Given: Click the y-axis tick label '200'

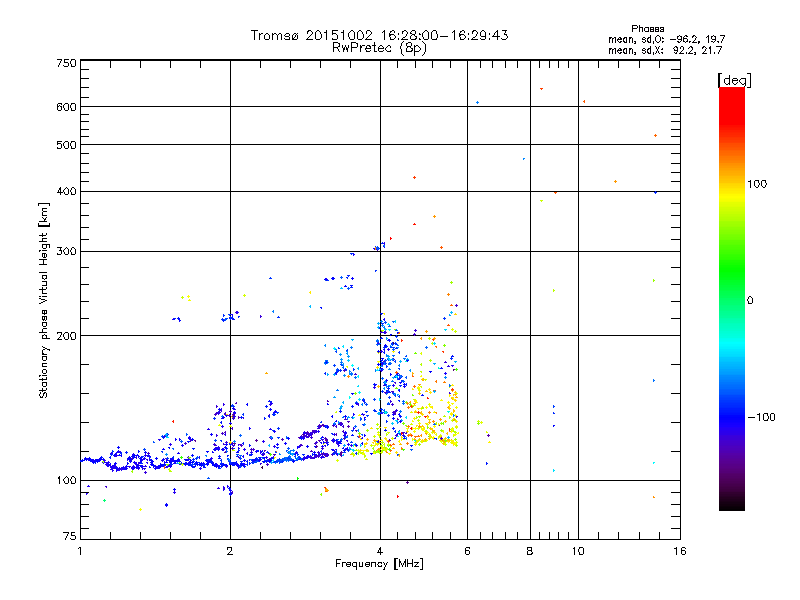Looking at the screenshot, I should [66, 336].
